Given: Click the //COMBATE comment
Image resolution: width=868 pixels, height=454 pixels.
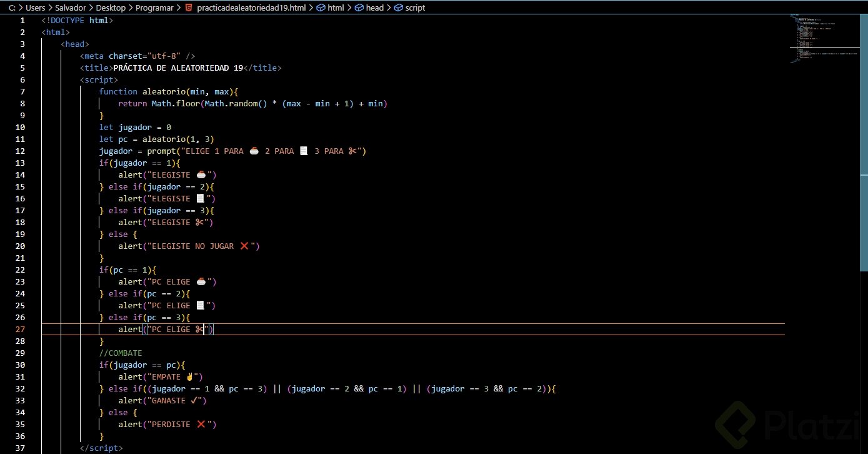Looking at the screenshot, I should pos(121,353).
